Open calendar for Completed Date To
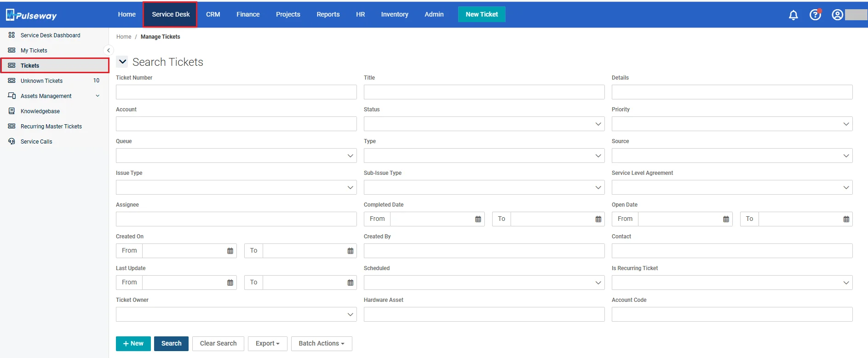The image size is (868, 358). coord(598,219)
